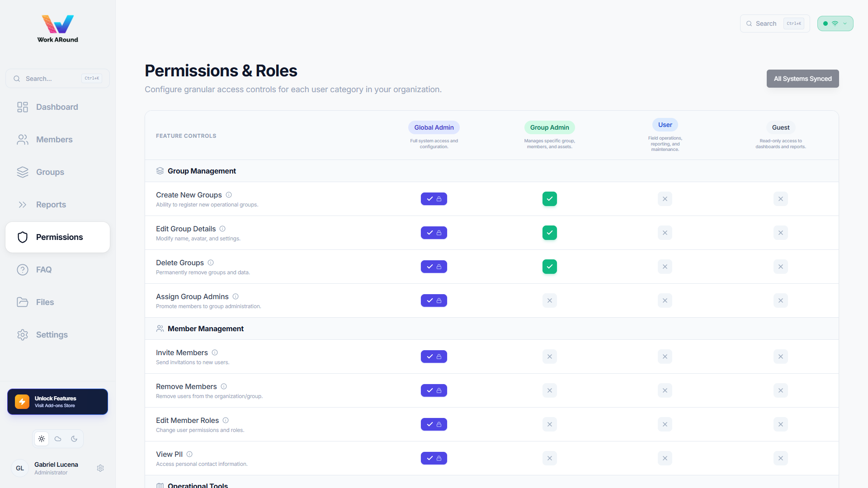868x488 pixels.
Task: Toggle Group Admin Edit Group Details checkbox
Action: [550, 233]
